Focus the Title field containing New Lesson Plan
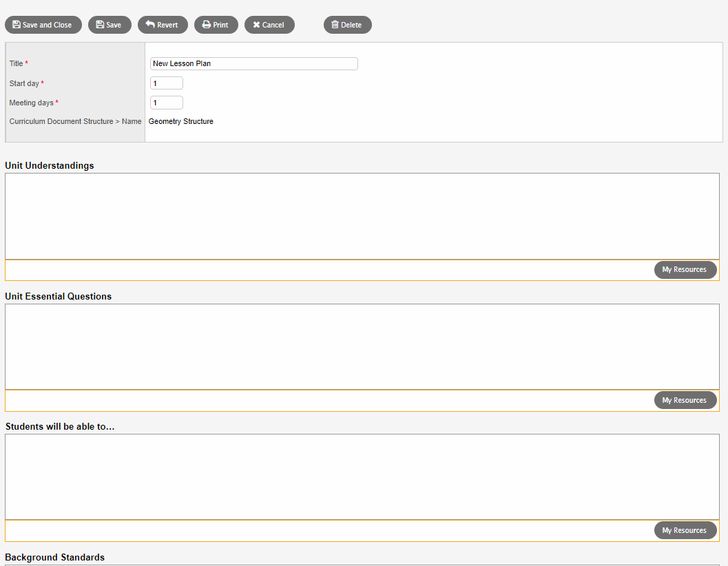Screen dimensions: 728x566 (253, 63)
